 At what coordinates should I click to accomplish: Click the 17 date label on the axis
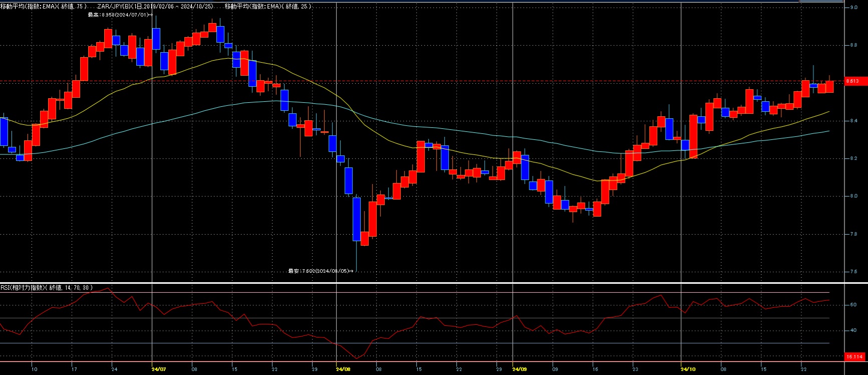[74, 369]
